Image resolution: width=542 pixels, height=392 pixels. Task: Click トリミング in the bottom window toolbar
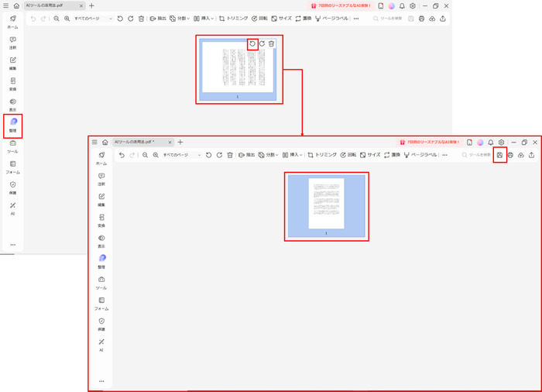(323, 155)
